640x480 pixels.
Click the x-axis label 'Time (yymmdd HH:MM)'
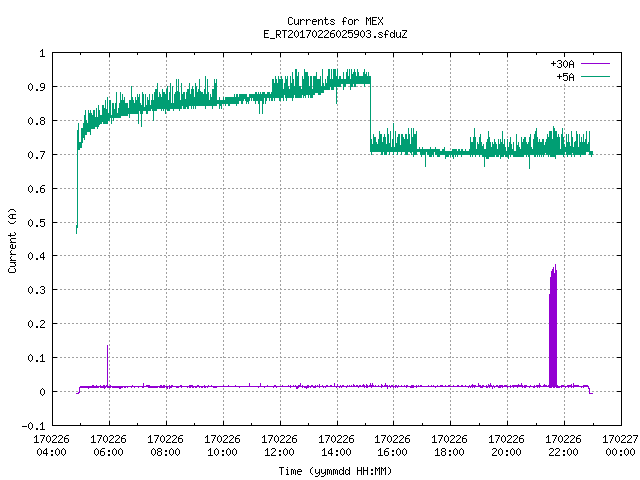coord(335,471)
